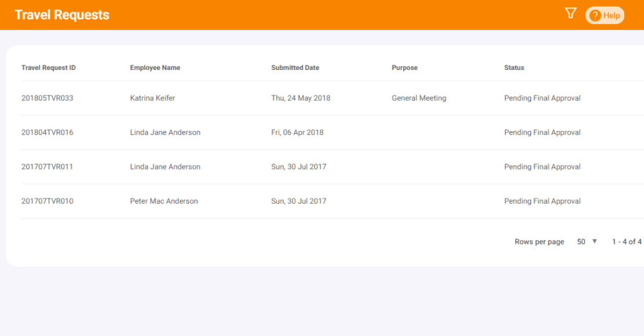Open travel request 201805TVR033
The height and width of the screenshot is (336, 644).
click(47, 98)
